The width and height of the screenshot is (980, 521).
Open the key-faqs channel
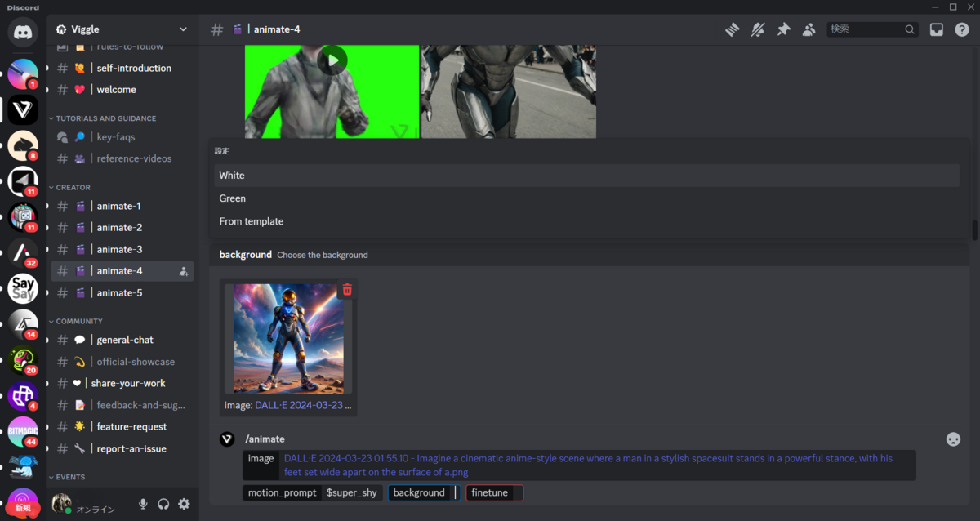point(122,137)
